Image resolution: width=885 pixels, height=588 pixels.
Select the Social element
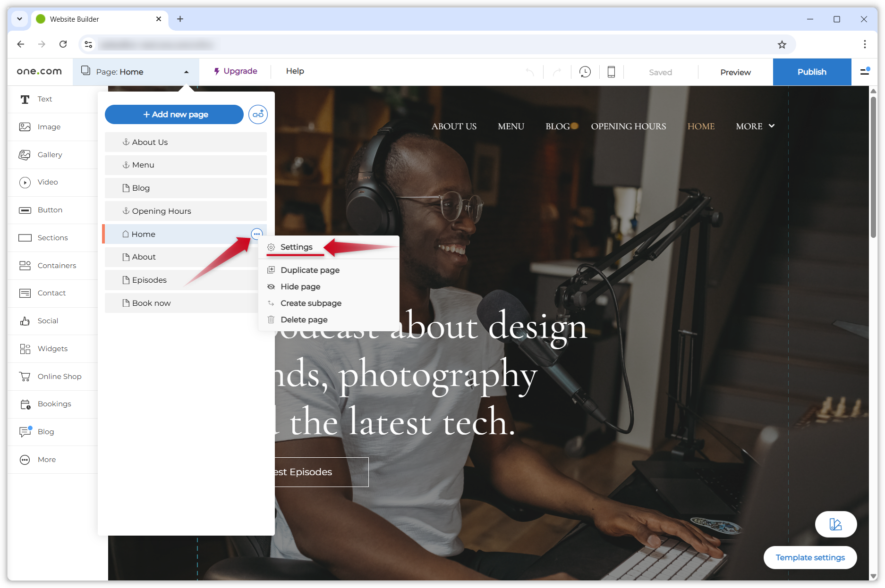[x=47, y=320]
